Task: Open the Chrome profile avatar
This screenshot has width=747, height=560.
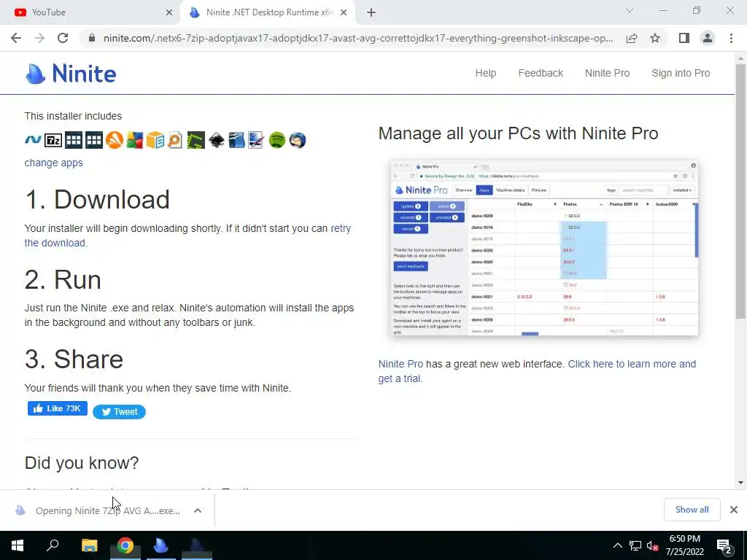Action: (x=708, y=38)
